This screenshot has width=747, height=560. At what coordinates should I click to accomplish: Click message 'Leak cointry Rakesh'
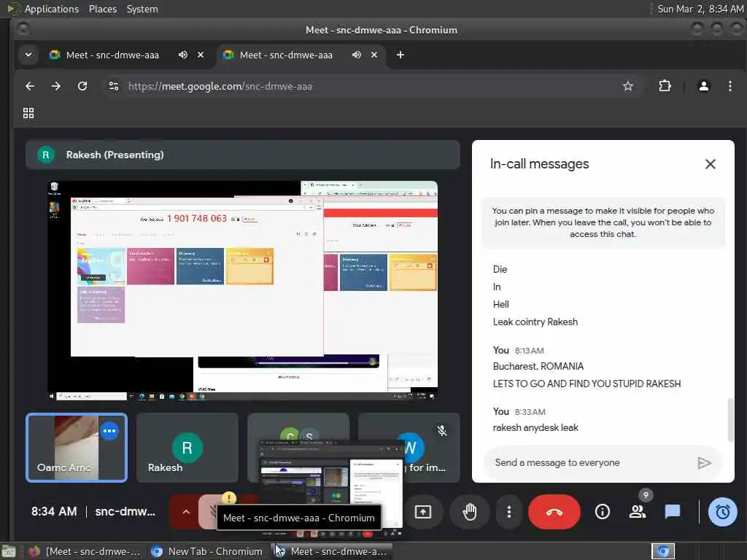tap(535, 322)
